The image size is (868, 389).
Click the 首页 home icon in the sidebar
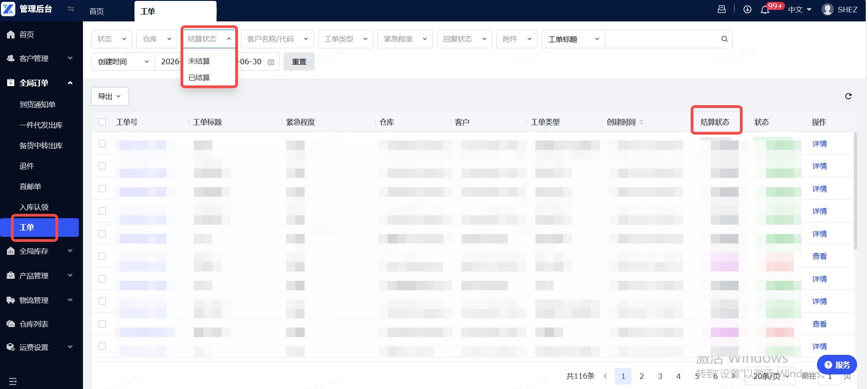click(x=10, y=35)
